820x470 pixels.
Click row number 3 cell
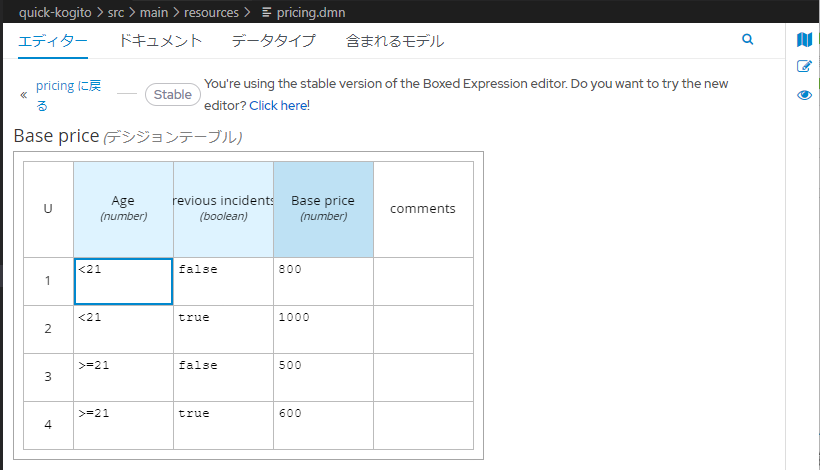coord(48,377)
